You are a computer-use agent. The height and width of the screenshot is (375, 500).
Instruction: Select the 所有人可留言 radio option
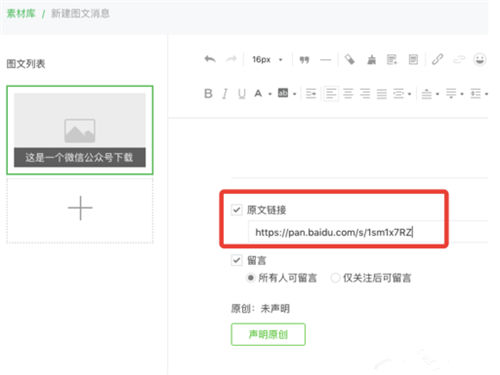[x=251, y=278]
